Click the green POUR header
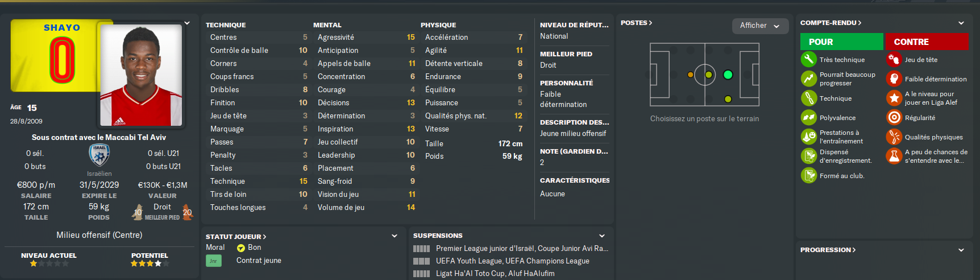The height and width of the screenshot is (280, 980). click(841, 42)
